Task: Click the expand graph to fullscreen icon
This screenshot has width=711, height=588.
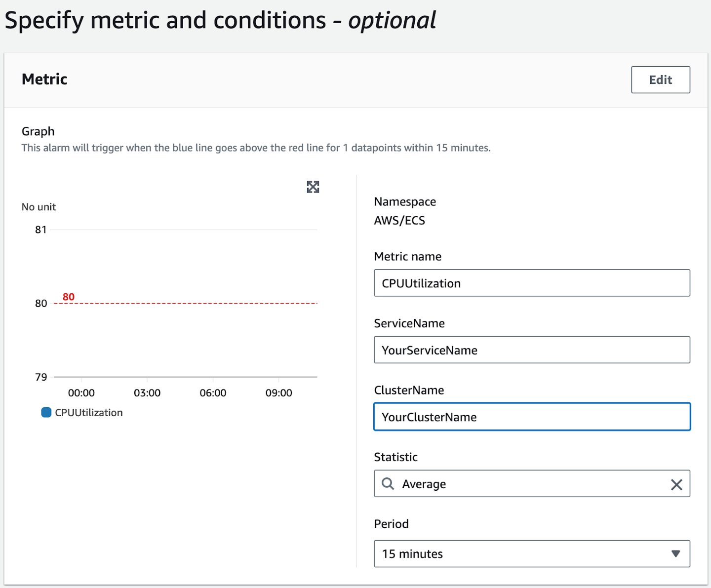Action: (x=313, y=187)
